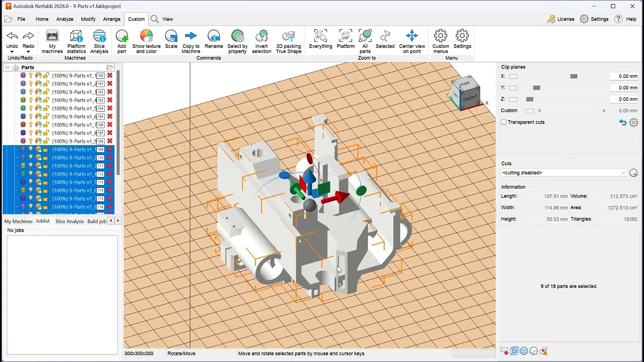
Task: Click the Undo arrow
Action: tap(12, 36)
